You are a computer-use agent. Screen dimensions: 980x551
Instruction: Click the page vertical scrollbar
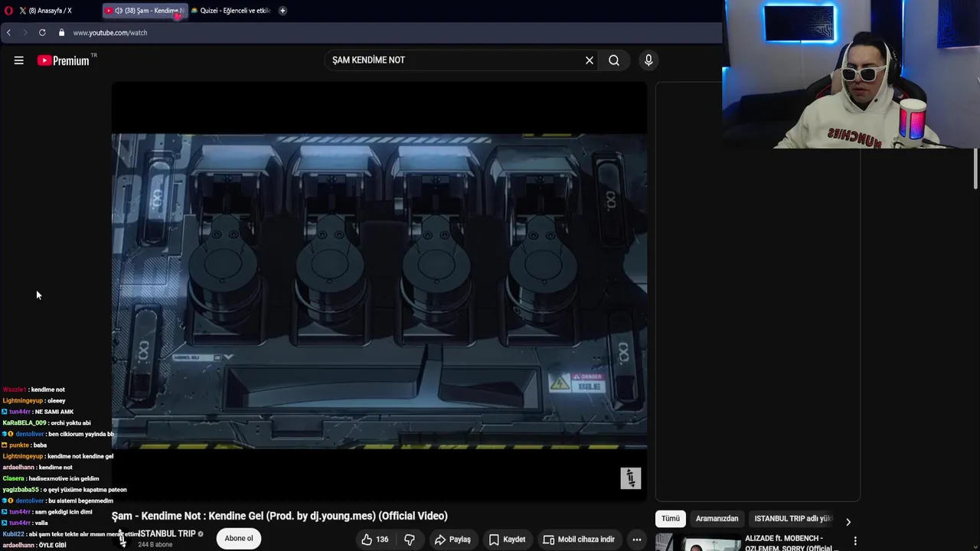975,168
